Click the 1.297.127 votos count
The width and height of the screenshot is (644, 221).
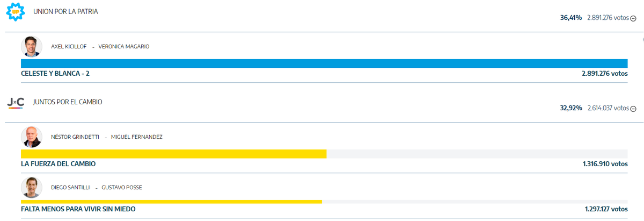click(x=605, y=209)
